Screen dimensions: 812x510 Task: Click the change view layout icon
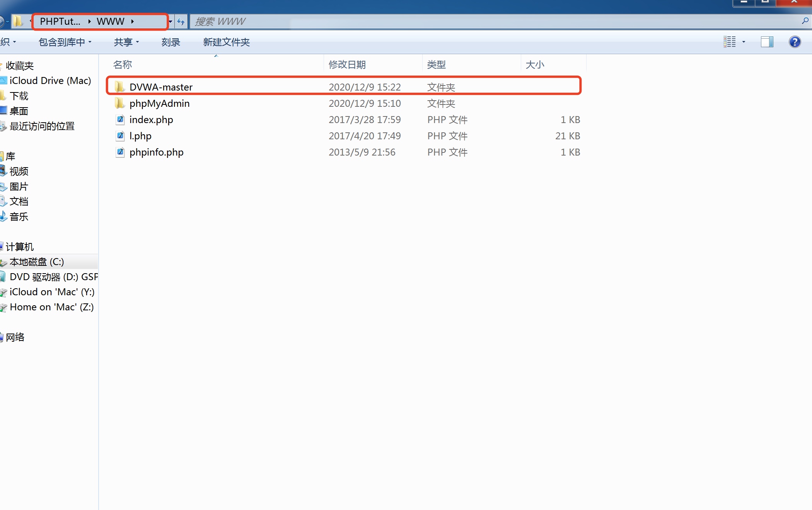[730, 42]
